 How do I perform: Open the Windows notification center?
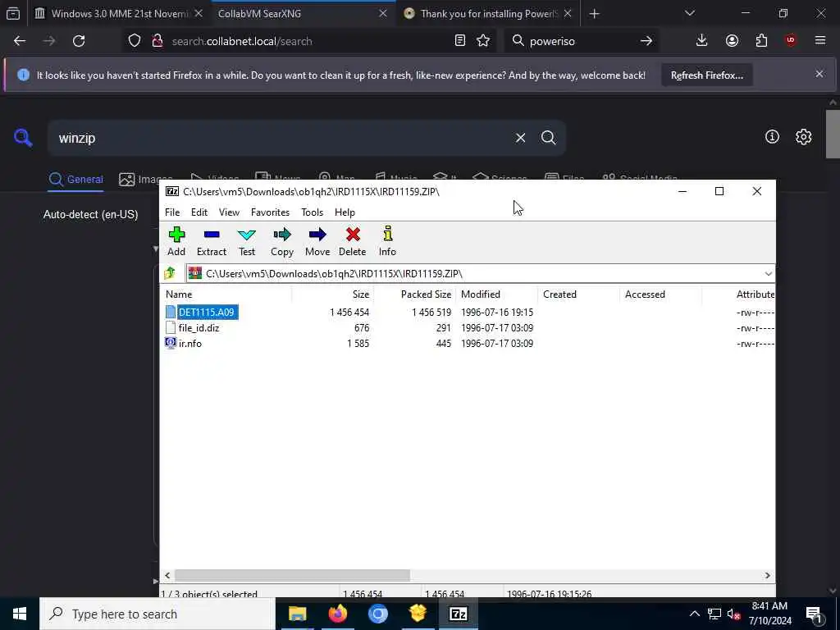click(814, 614)
